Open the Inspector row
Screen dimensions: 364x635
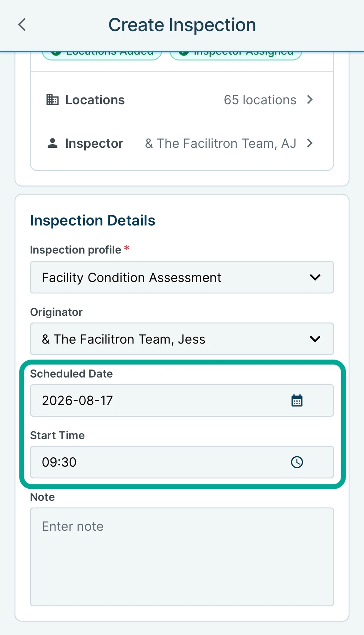pyautogui.click(x=182, y=143)
